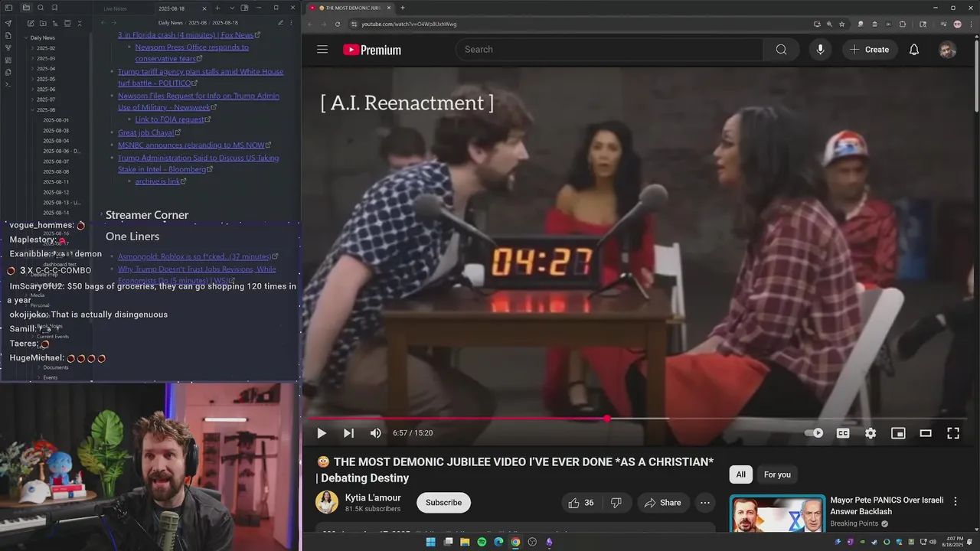Switch to the Live Notes tab
The height and width of the screenshot is (551, 980).
[116, 8]
